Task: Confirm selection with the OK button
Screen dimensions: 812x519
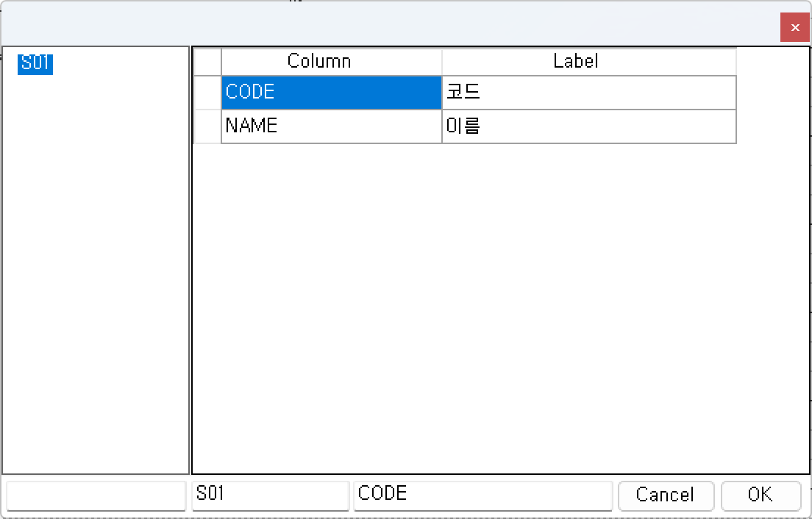Action: tap(761, 495)
